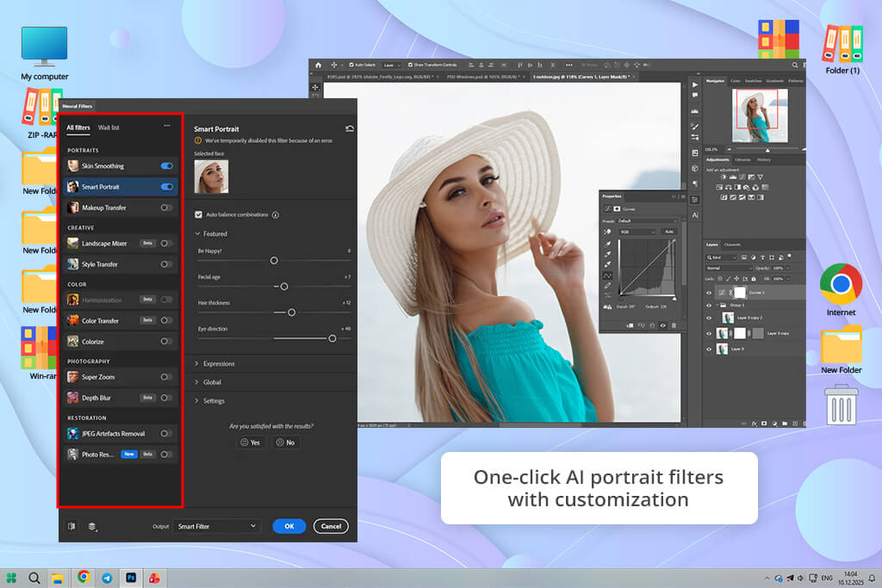Select the pencil draw-curve tool in Properties
Screen dimensions: 882x588
607,286
